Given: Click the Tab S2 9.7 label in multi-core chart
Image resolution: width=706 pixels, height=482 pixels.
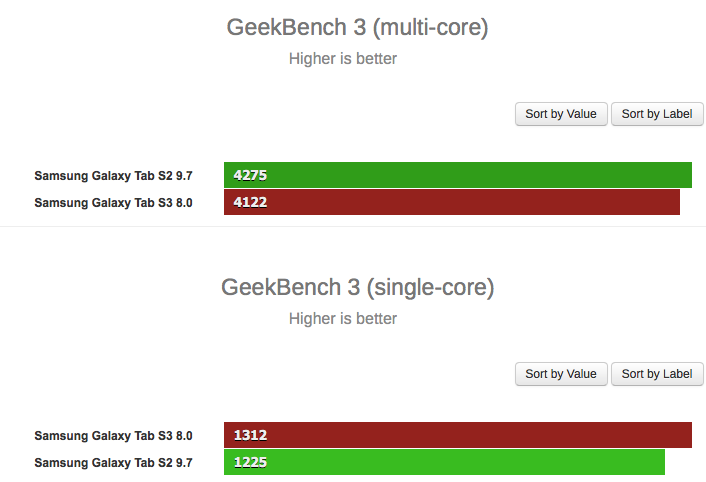Looking at the screenshot, I should (113, 176).
